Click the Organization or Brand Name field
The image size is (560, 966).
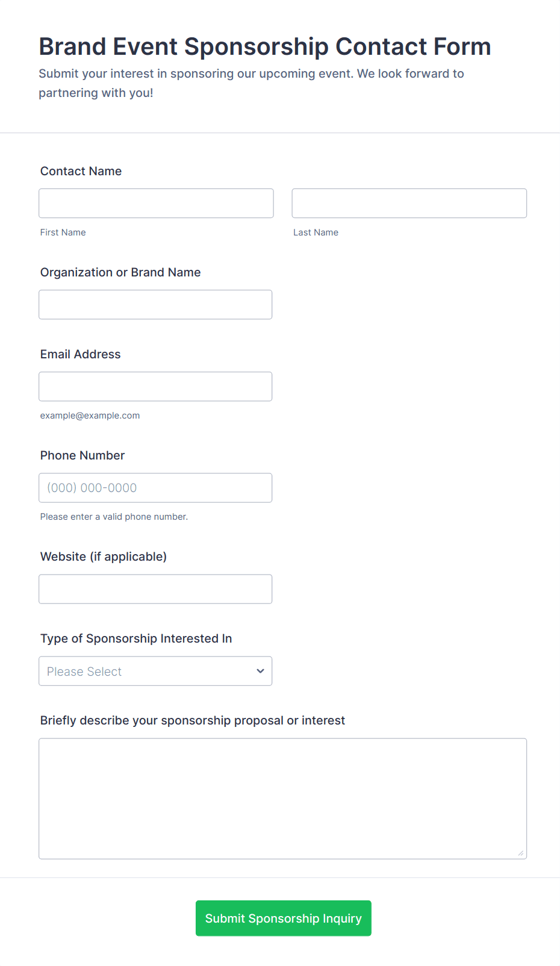click(x=155, y=305)
